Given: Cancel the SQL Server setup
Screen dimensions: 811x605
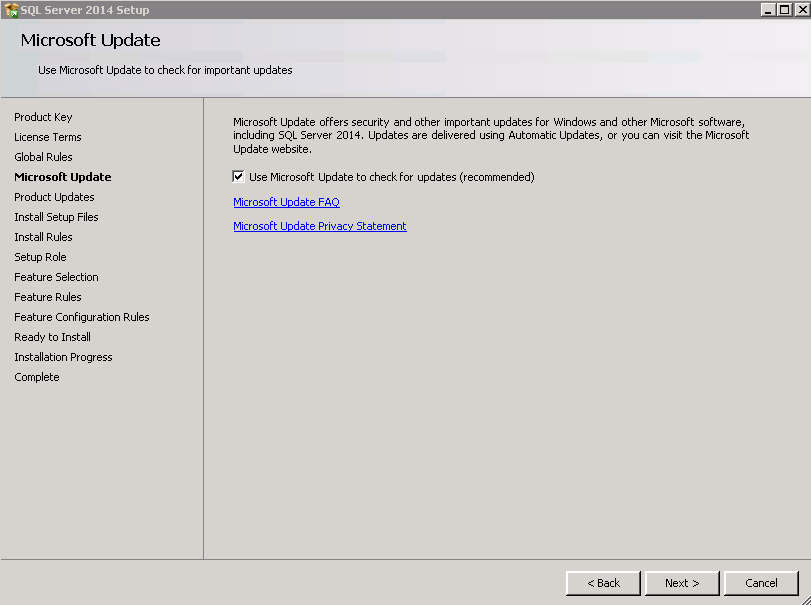Looking at the screenshot, I should (x=761, y=583).
